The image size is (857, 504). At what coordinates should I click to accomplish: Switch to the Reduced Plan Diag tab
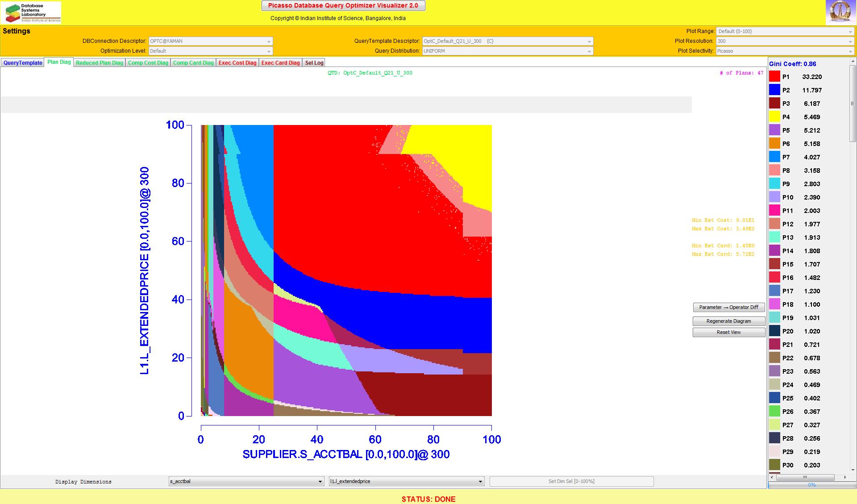click(99, 63)
